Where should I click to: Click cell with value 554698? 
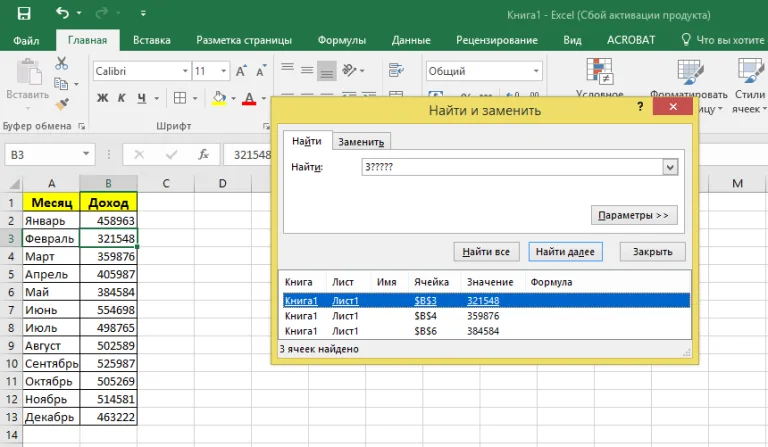tap(108, 310)
